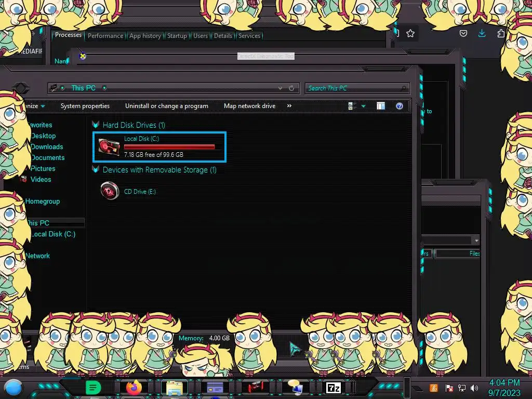Click the refresh icon in address bar
The image size is (532, 399).
pos(291,88)
